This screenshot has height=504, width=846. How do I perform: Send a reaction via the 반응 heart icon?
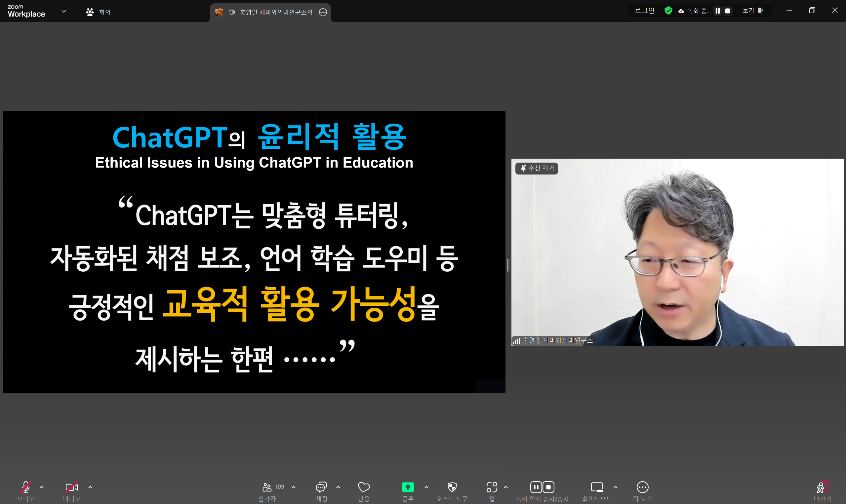pos(363,487)
